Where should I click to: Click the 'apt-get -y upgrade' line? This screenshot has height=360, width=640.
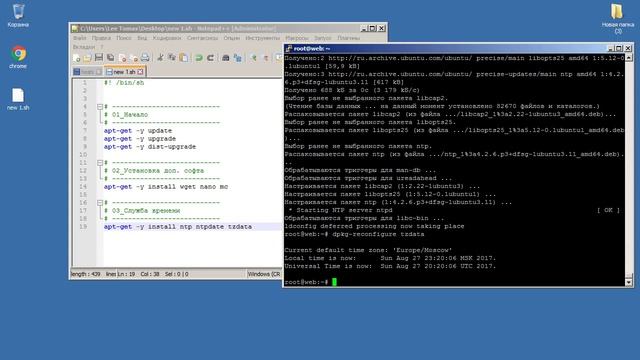point(140,139)
